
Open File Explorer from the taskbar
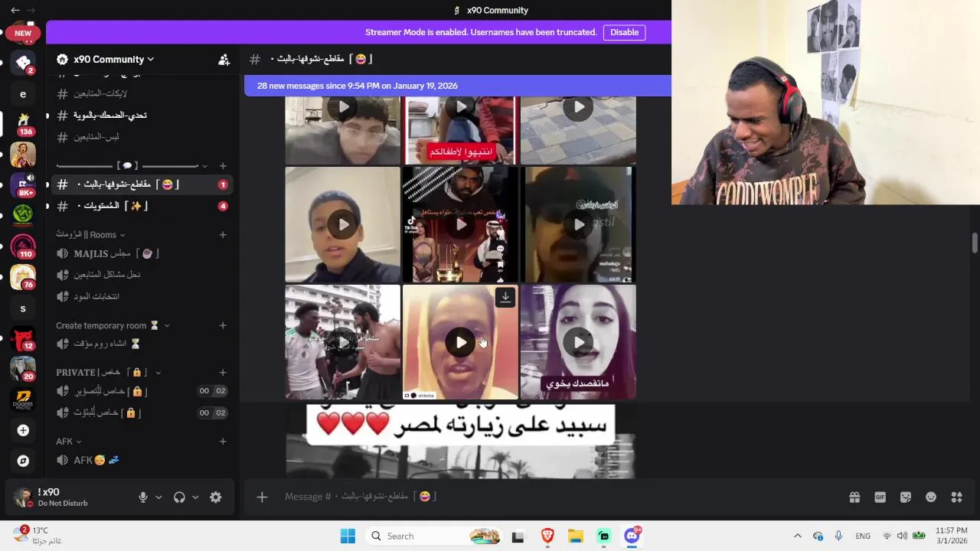[x=576, y=536]
